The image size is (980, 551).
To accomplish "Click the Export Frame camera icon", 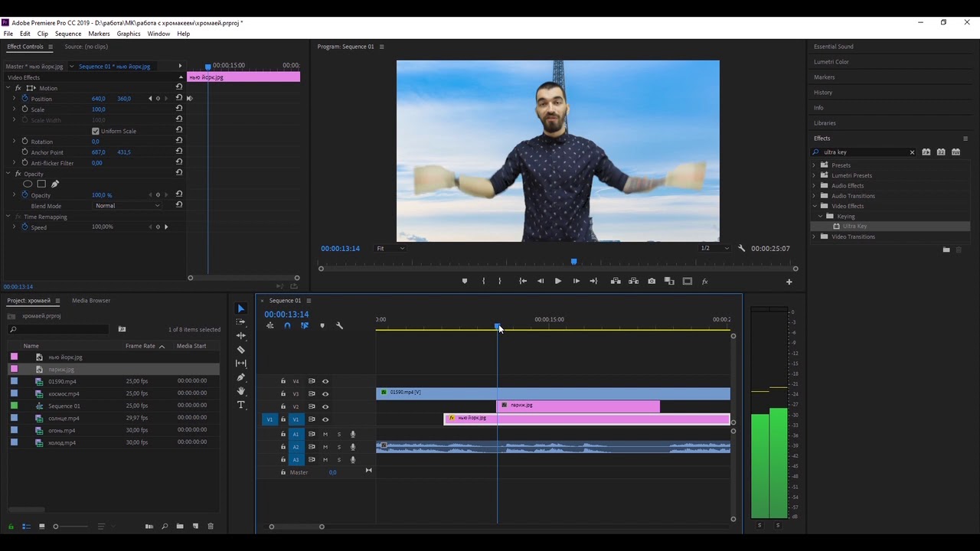I will tap(652, 281).
